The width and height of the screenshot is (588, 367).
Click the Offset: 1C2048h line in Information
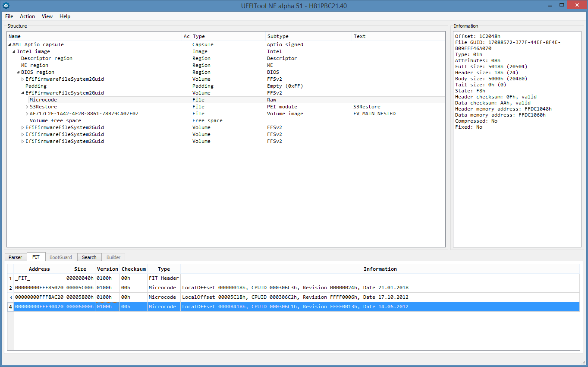tap(478, 36)
